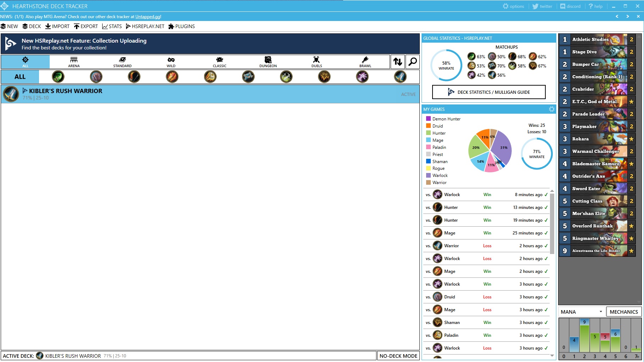Open My Games settings gear
Image resolution: width=644 pixels, height=362 pixels.
point(552,109)
